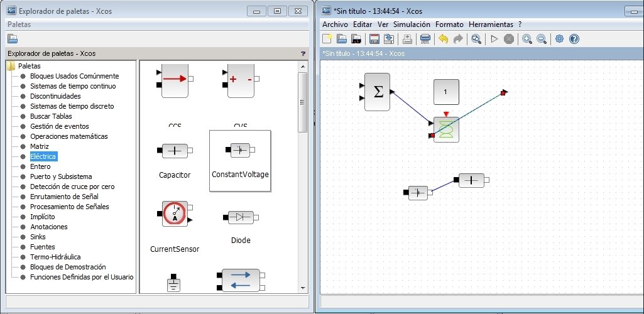The width and height of the screenshot is (644, 314).
Task: Stop the simulation with the stop icon
Action: pyautogui.click(x=509, y=39)
